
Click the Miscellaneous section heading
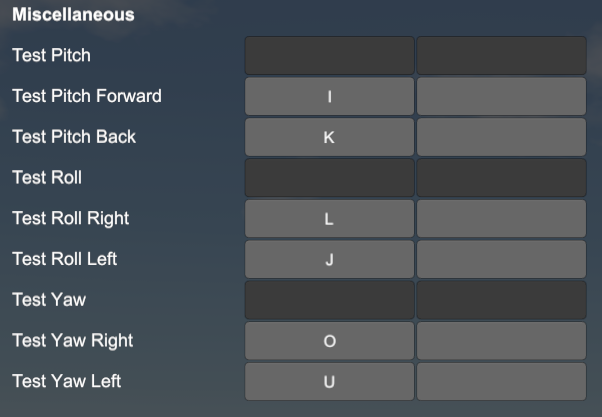pos(73,15)
